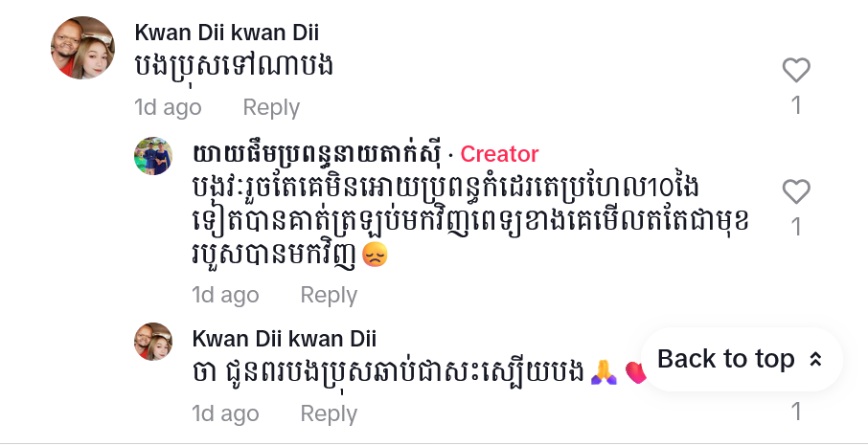Reply to the last Kwan Dii comment
Image resolution: width=868 pixels, height=446 pixels.
[329, 413]
